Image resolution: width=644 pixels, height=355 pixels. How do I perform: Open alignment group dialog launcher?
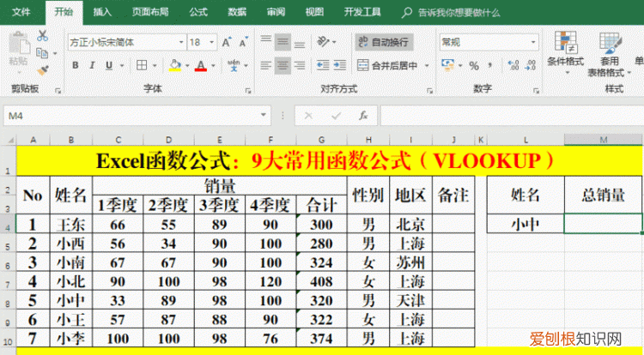pyautogui.click(x=429, y=90)
